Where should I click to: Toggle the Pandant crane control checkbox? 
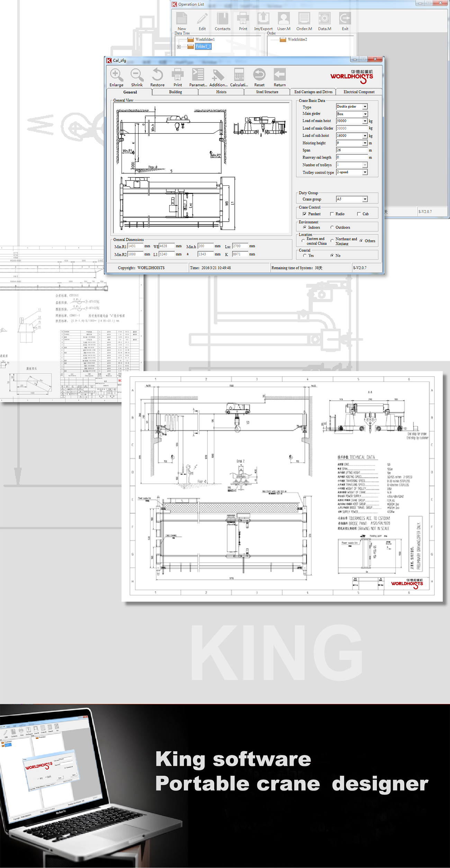pyautogui.click(x=305, y=214)
